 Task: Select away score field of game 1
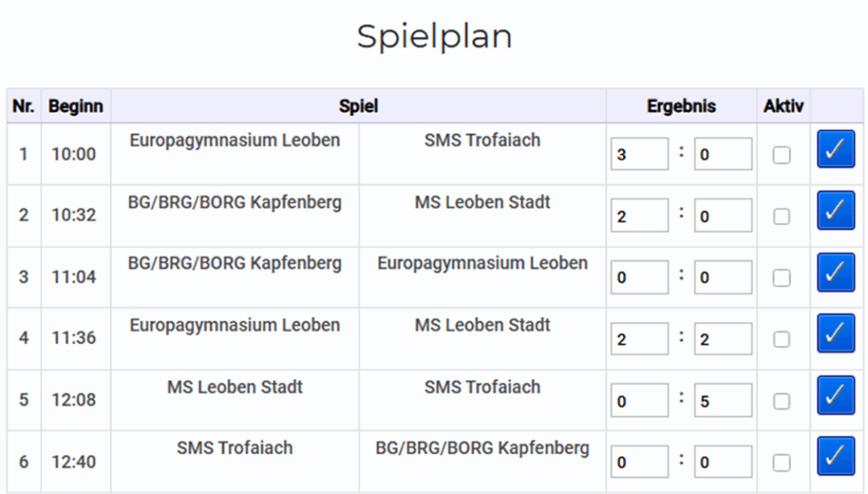(x=722, y=155)
